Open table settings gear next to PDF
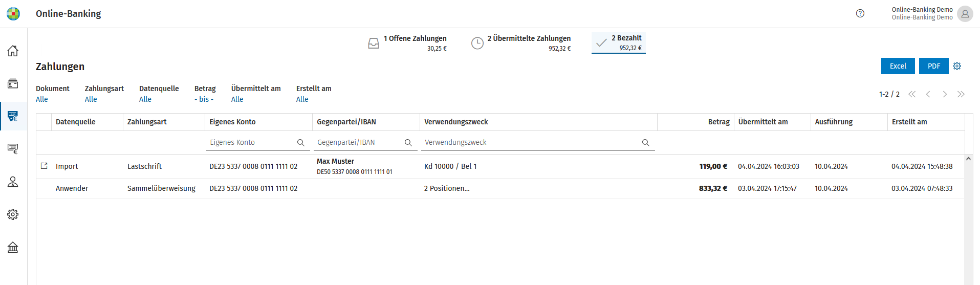980x285 pixels. (957, 66)
